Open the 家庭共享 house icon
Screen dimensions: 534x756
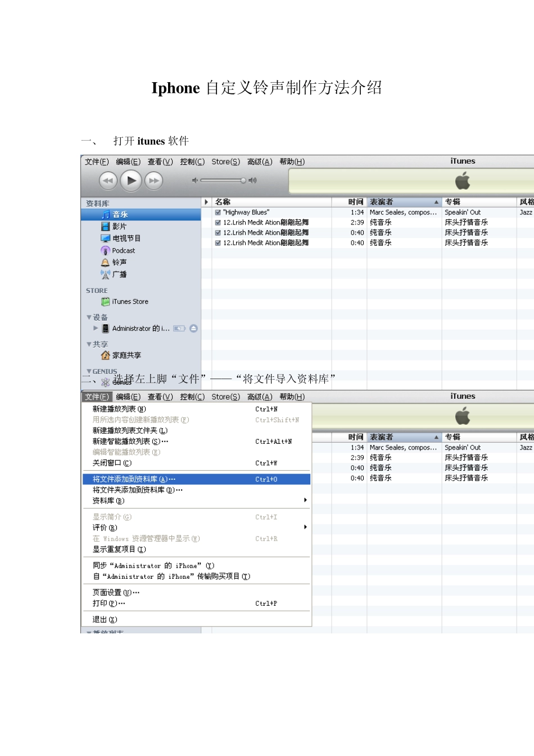coord(105,355)
